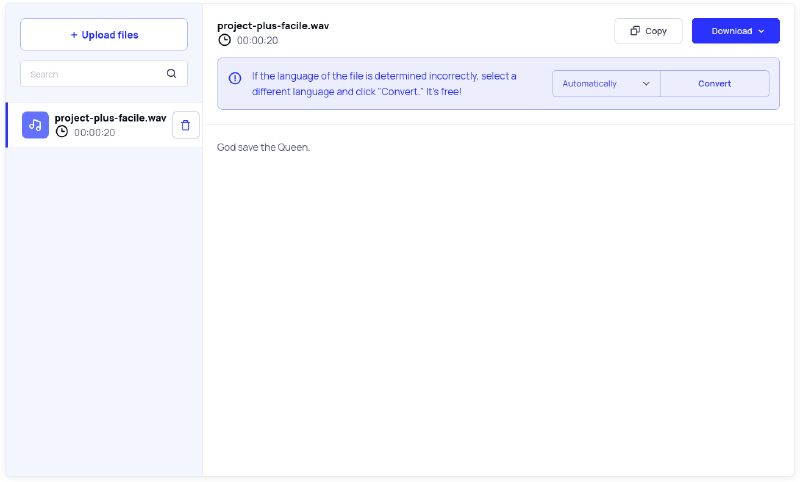This screenshot has width=800, height=482.
Task: Click the info icon in the blue banner
Action: 235,78
